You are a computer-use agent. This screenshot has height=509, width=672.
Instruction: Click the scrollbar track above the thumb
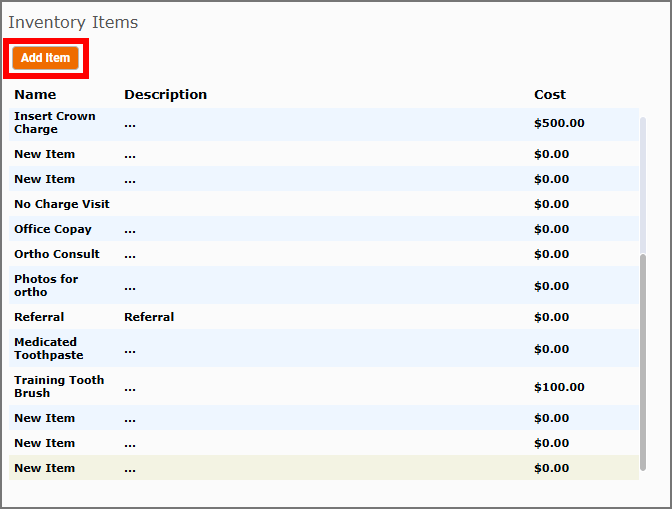tap(642, 185)
